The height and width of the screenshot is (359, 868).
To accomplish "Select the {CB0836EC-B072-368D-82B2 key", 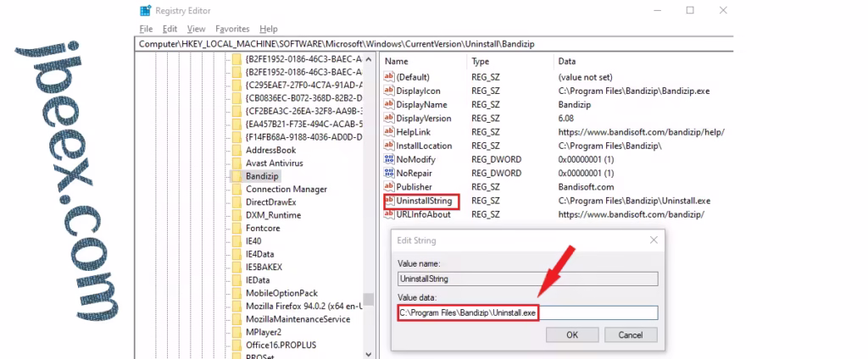I will point(304,98).
